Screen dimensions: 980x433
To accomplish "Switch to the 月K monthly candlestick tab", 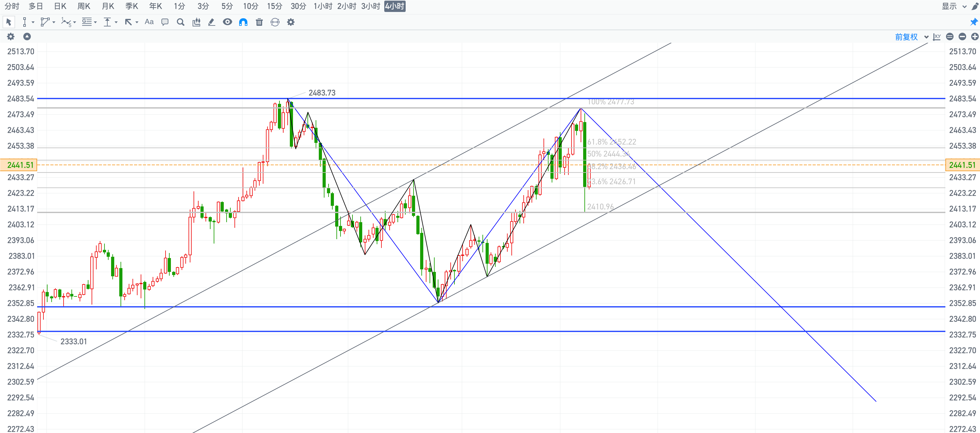I will [x=108, y=6].
